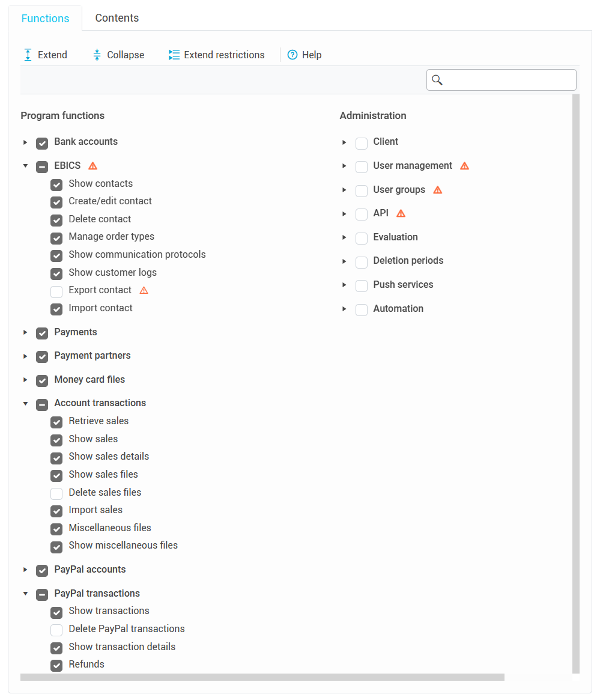Click into the search input field
The width and height of the screenshot is (600, 700).
pos(509,80)
